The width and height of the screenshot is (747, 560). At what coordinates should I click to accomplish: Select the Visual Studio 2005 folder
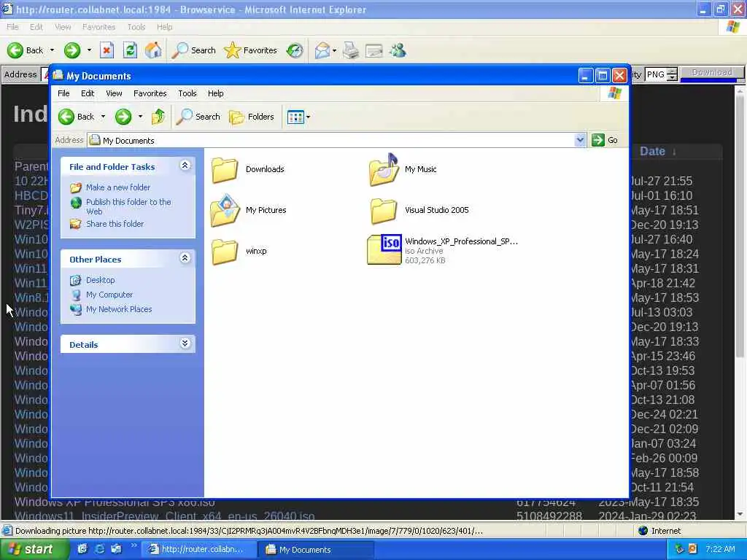click(419, 210)
